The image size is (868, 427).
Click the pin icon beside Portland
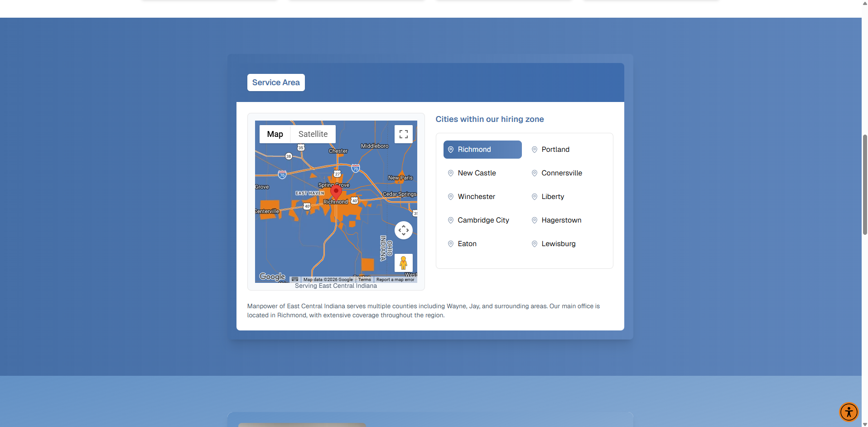535,150
